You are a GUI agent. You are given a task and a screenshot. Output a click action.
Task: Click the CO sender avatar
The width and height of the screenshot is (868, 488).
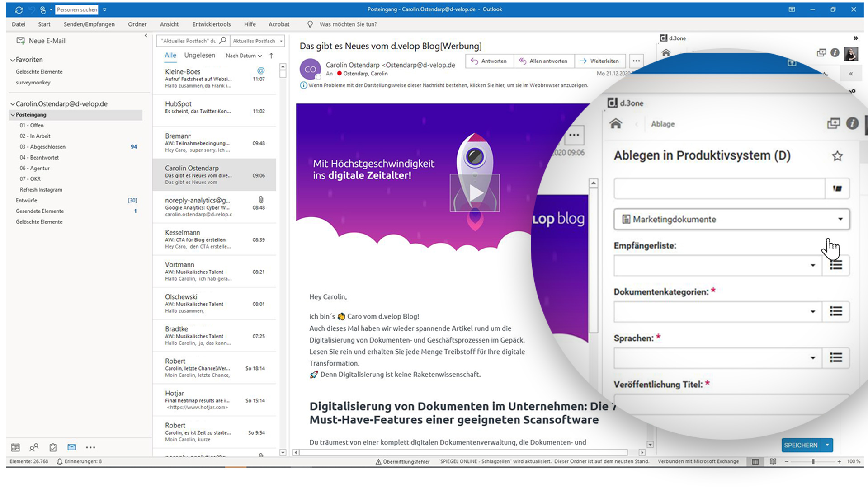point(310,69)
